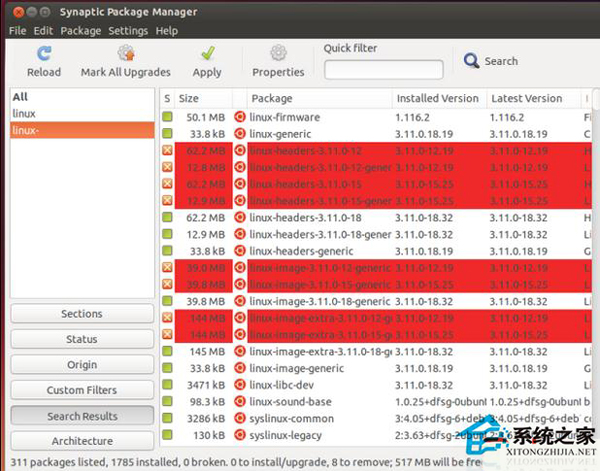Show the Origin filter view

pyautogui.click(x=82, y=365)
